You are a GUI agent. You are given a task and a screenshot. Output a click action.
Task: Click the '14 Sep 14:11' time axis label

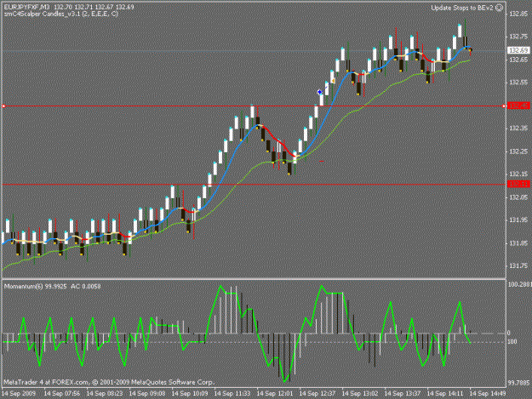click(445, 393)
